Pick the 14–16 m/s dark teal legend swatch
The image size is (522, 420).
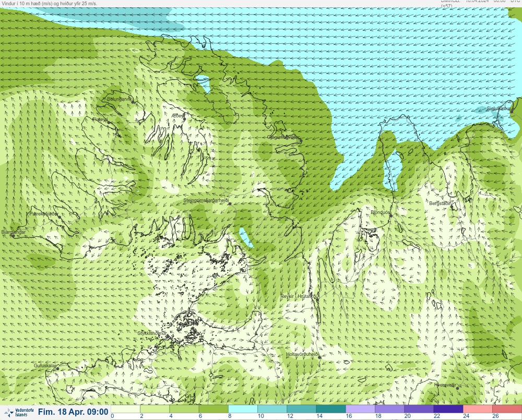point(331,409)
